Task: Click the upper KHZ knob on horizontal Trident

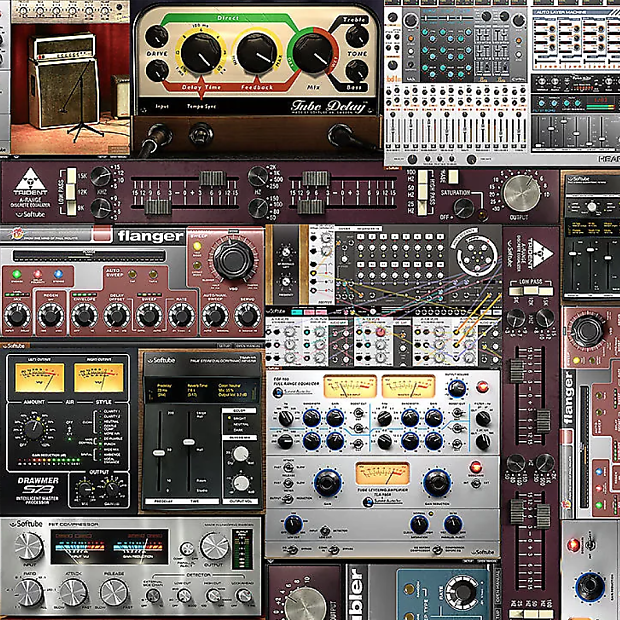Action: [101, 176]
